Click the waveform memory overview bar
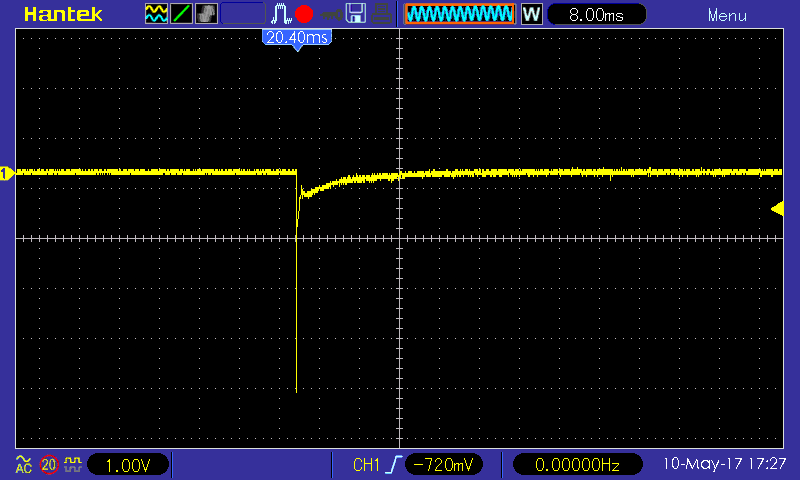The image size is (800, 480). [x=460, y=14]
